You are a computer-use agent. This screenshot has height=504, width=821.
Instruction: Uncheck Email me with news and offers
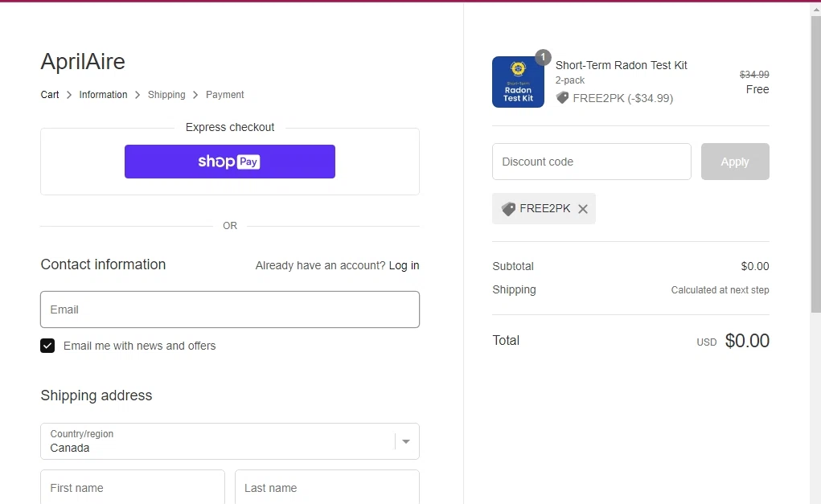coord(47,346)
